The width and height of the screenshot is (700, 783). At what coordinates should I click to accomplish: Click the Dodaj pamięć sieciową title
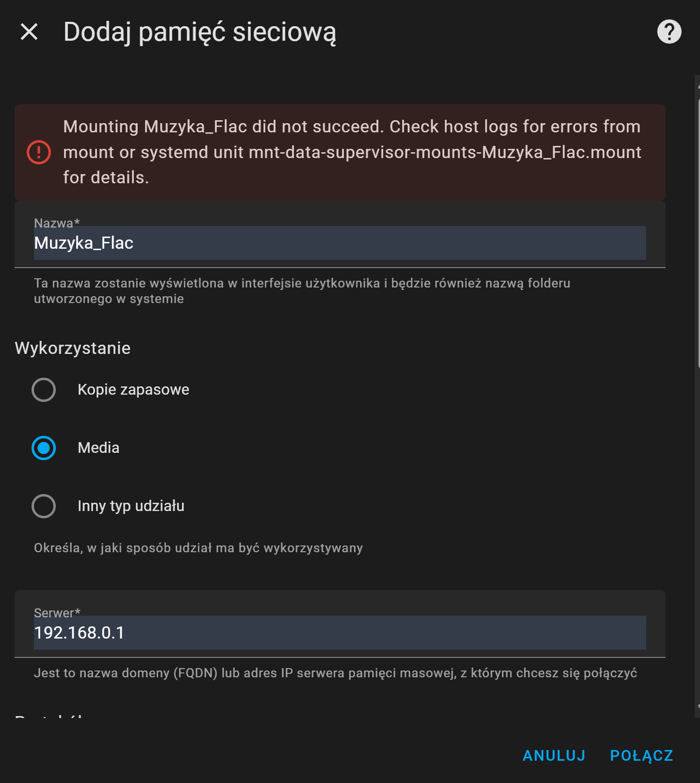(200, 32)
